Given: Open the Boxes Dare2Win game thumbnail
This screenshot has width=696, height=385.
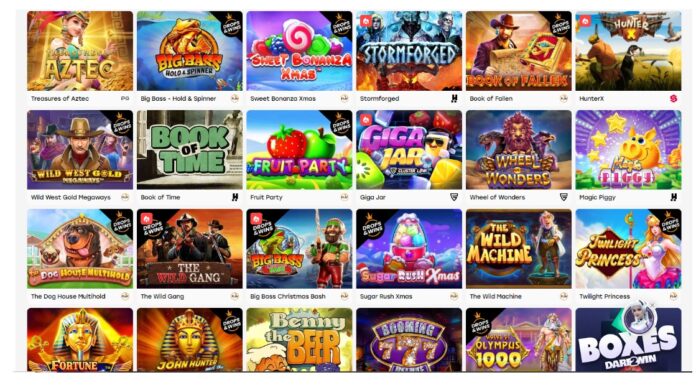Looking at the screenshot, I should pyautogui.click(x=628, y=340).
